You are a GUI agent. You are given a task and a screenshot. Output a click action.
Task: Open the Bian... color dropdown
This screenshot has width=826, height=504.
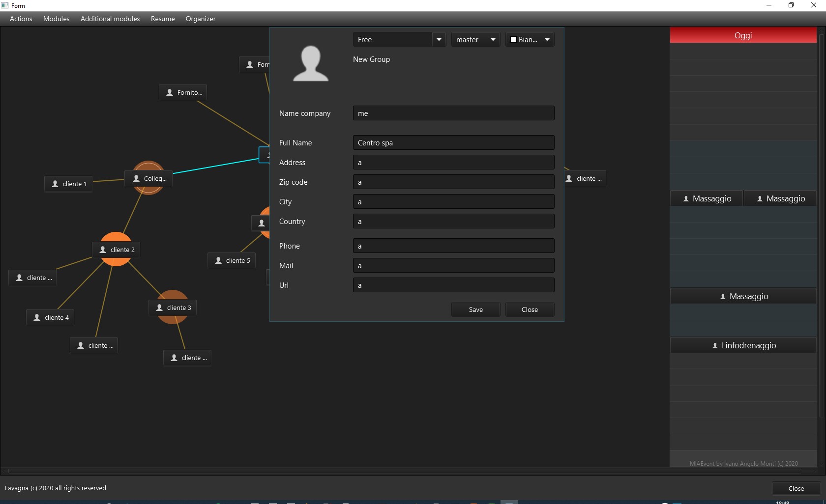point(530,40)
